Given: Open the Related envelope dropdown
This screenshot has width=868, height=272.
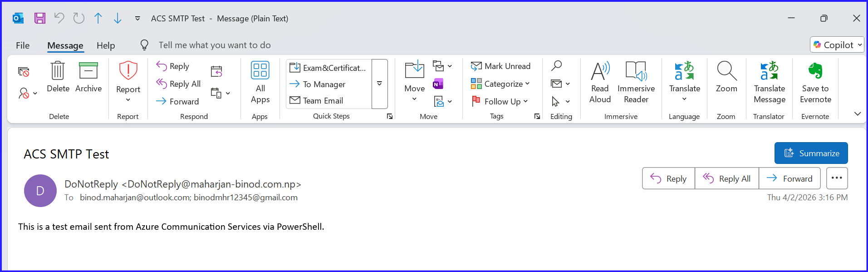Looking at the screenshot, I should pos(560,84).
